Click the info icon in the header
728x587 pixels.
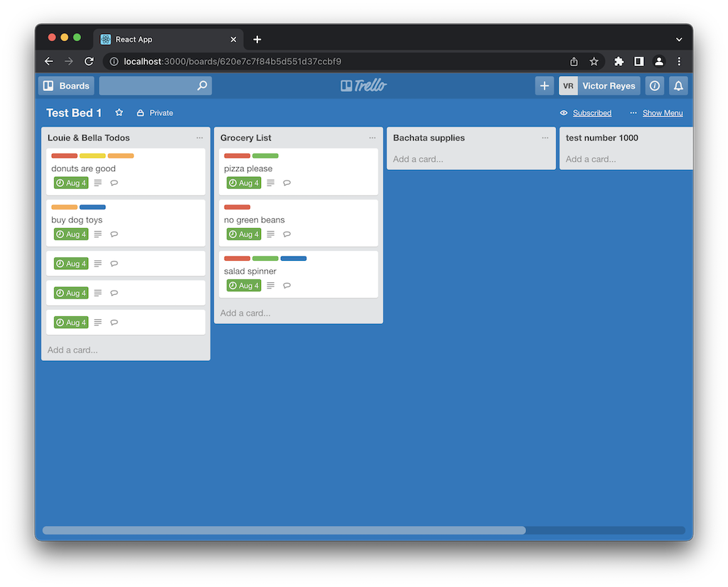655,86
